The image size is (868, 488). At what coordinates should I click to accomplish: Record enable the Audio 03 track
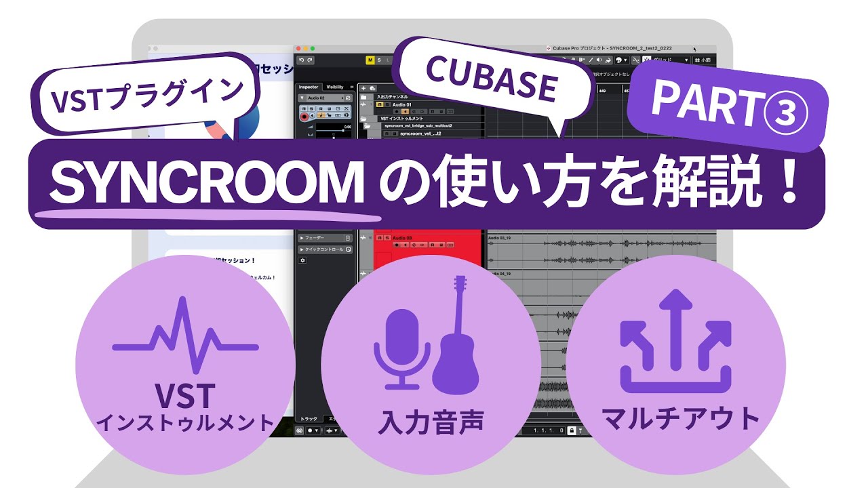[397, 245]
